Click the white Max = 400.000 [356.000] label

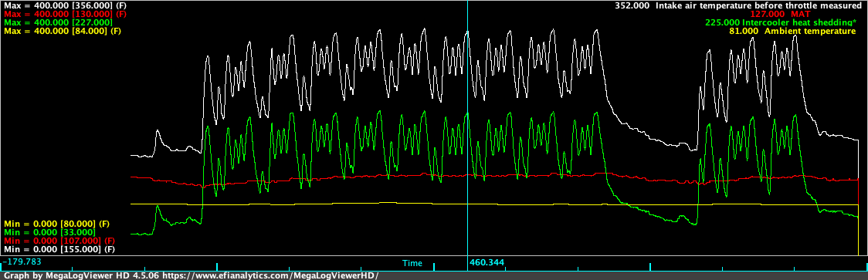[x=66, y=5]
